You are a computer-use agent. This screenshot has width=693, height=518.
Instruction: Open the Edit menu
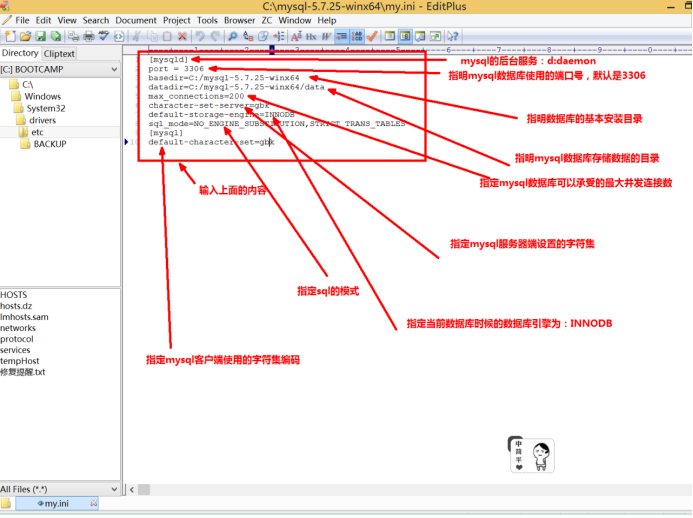[43, 20]
